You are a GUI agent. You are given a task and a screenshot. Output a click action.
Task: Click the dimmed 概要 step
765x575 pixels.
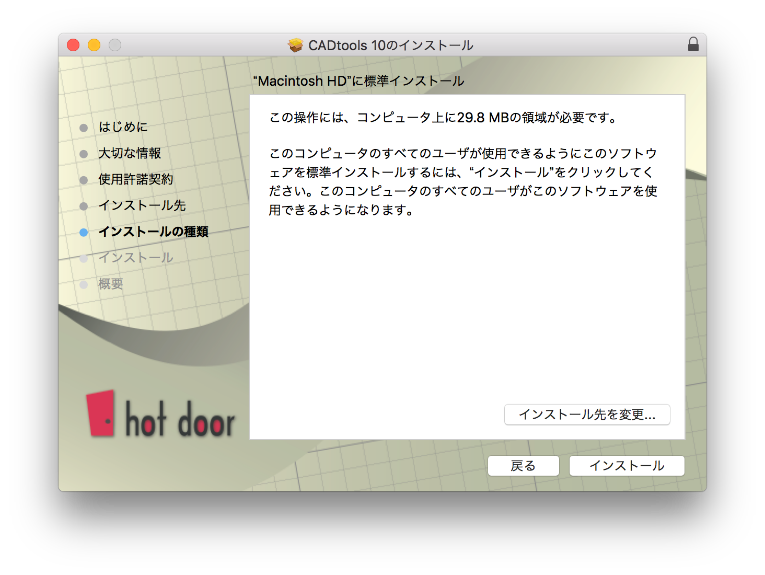tap(111, 284)
